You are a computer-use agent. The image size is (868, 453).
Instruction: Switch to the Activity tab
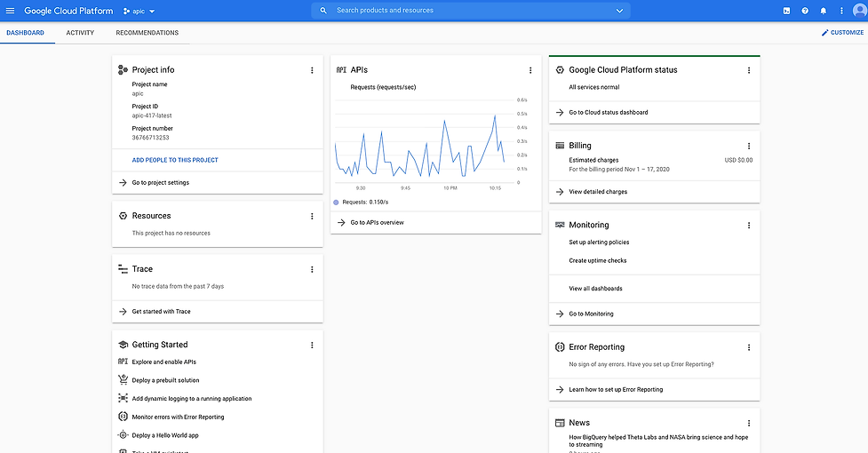point(80,33)
